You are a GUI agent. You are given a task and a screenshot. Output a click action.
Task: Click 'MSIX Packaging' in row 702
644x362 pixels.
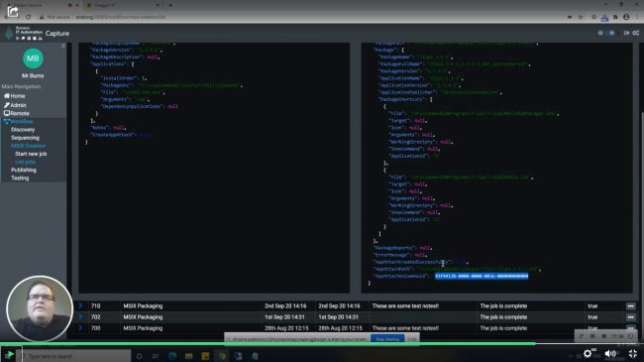point(143,317)
